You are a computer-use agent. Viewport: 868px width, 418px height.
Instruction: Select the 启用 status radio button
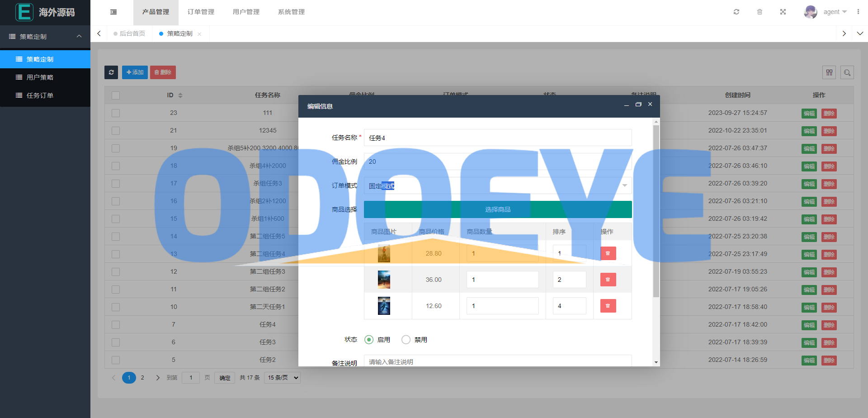click(369, 340)
